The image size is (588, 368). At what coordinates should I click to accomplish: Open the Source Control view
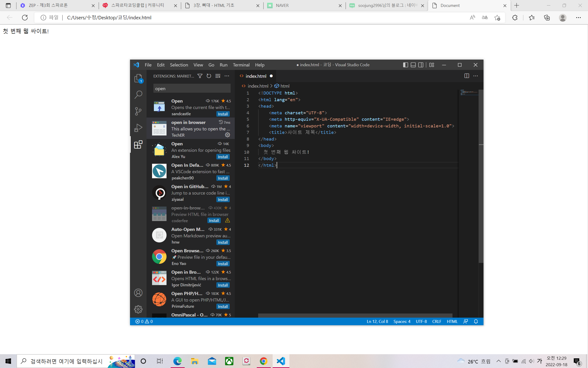[138, 111]
